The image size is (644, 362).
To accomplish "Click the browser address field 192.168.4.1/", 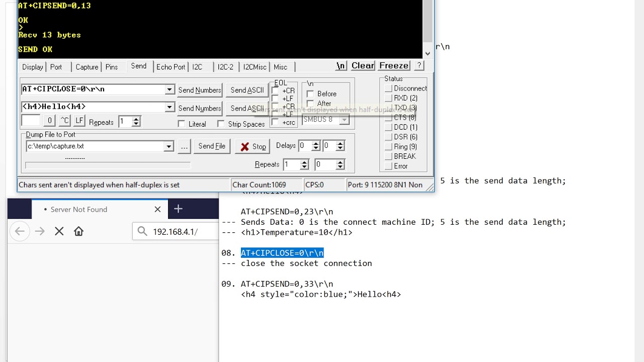I will tap(176, 231).
